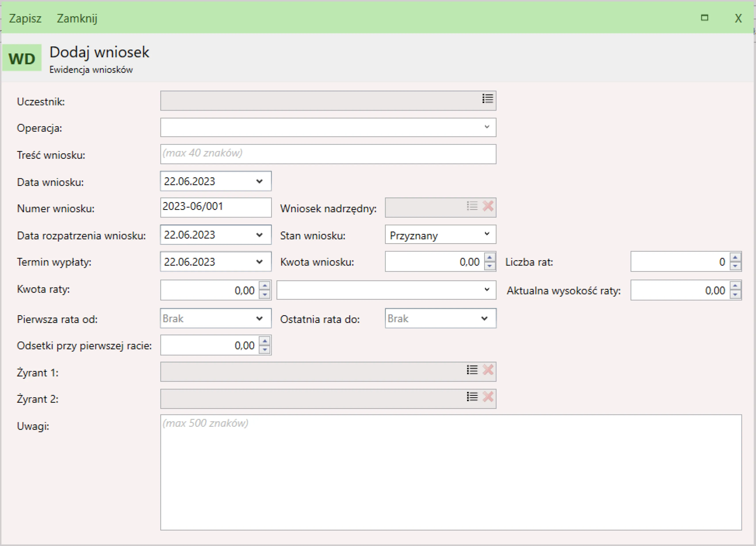
Task: Clear Wniosek nadrzędny with red X
Action: coord(488,206)
